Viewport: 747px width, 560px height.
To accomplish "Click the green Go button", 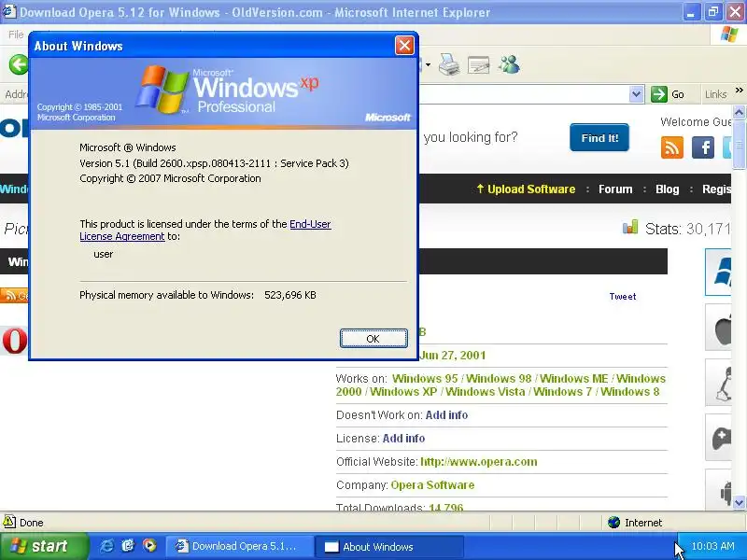I will (668, 94).
